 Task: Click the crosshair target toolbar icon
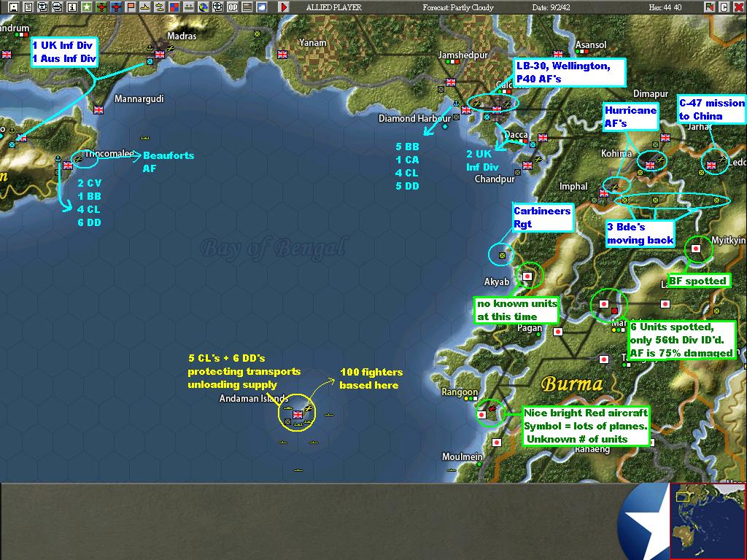click(217, 7)
